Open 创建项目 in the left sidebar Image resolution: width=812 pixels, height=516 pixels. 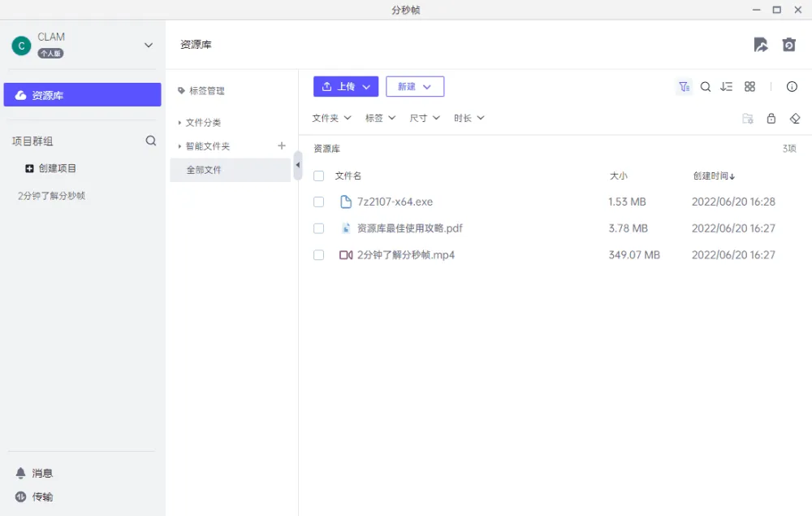(x=50, y=168)
